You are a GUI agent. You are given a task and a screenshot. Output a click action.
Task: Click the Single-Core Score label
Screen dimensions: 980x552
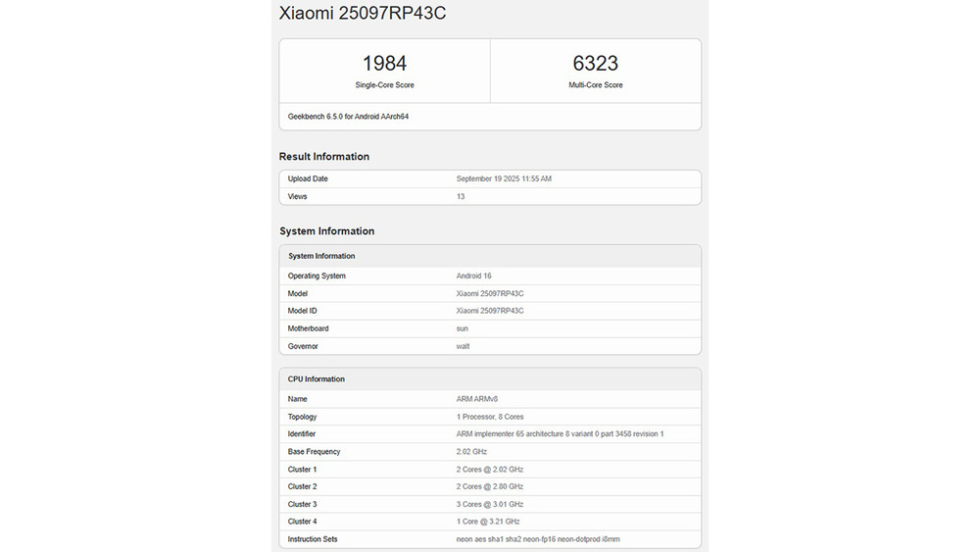pos(384,85)
